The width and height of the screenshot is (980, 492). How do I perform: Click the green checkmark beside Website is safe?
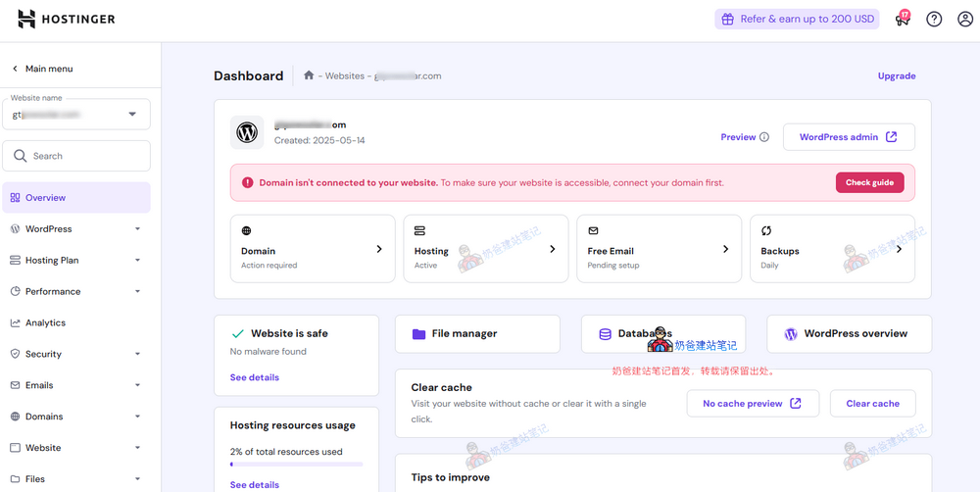(x=237, y=333)
